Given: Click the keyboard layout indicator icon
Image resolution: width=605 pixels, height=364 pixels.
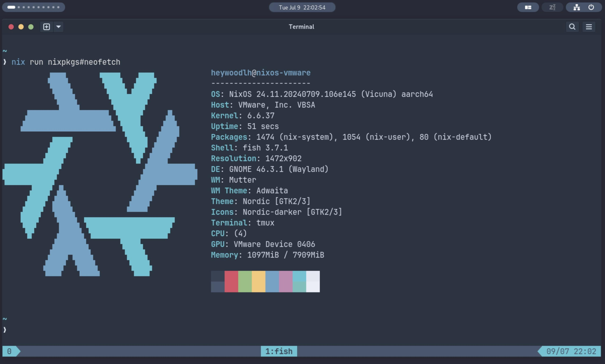Looking at the screenshot, I should click(x=528, y=7).
